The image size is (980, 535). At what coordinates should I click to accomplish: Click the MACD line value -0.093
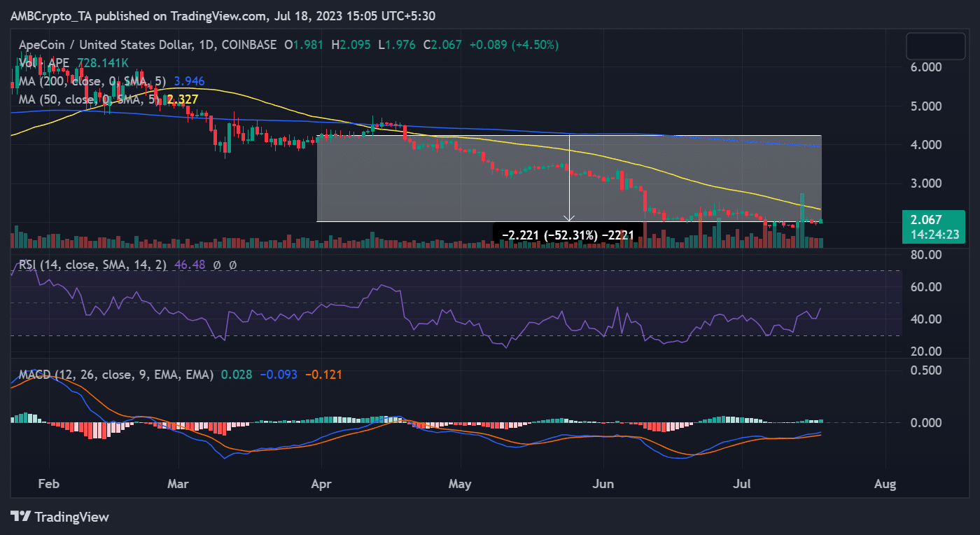point(279,375)
